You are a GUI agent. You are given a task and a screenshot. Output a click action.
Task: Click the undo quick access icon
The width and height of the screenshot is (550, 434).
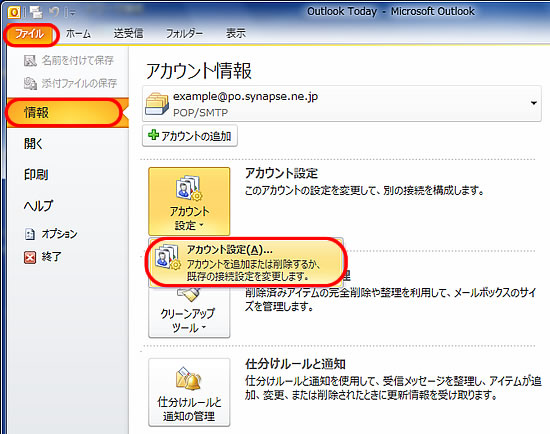coord(54,13)
